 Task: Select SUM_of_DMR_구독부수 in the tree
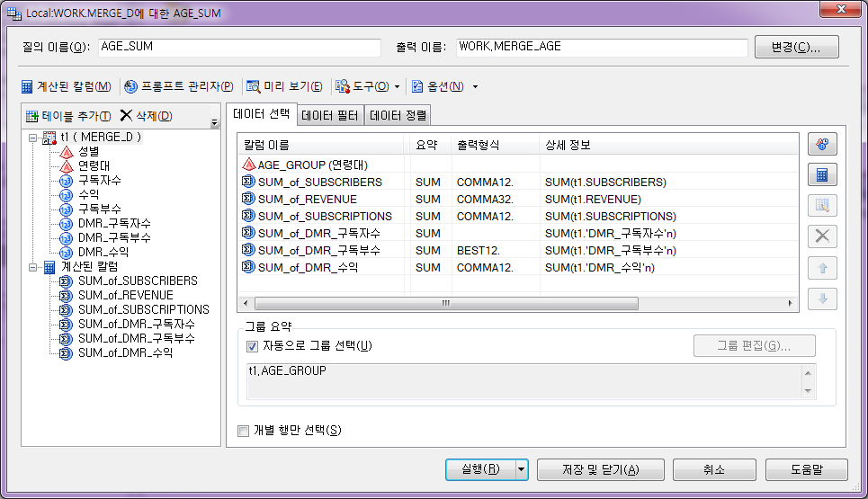(x=136, y=339)
